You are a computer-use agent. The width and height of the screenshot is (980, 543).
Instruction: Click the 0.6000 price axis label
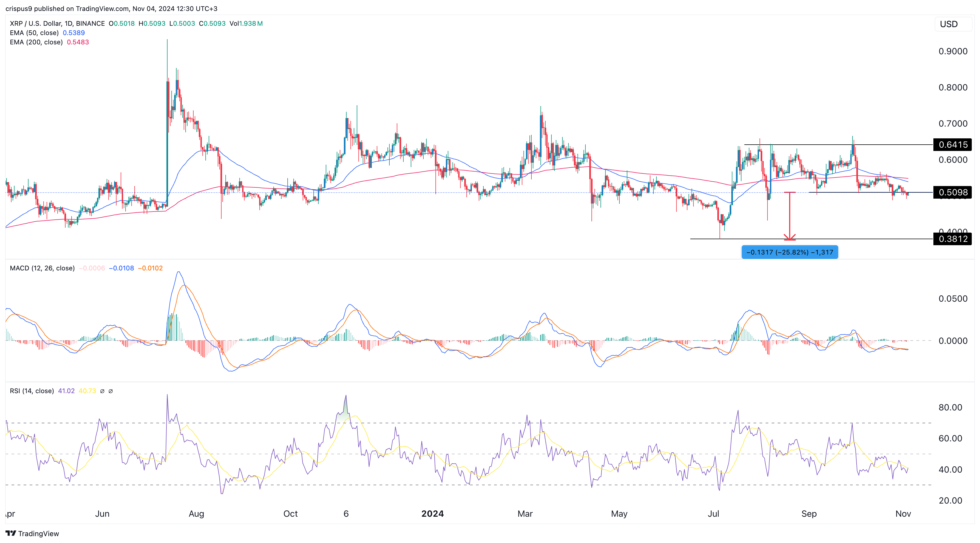click(x=953, y=160)
